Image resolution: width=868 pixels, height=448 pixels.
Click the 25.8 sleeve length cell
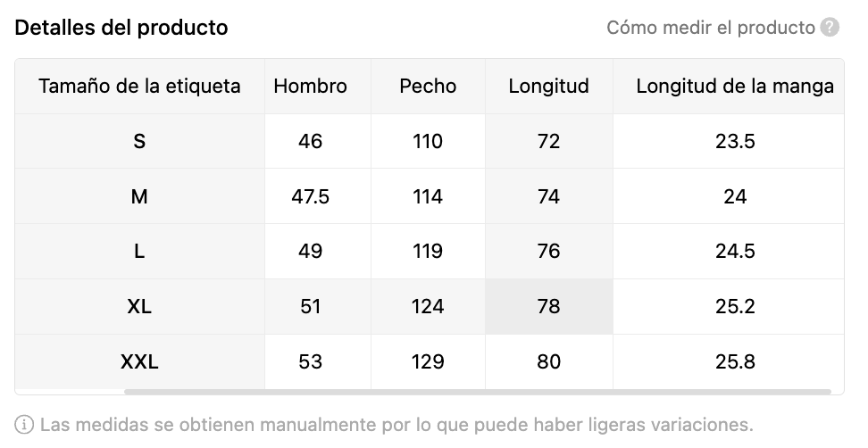pyautogui.click(x=735, y=361)
